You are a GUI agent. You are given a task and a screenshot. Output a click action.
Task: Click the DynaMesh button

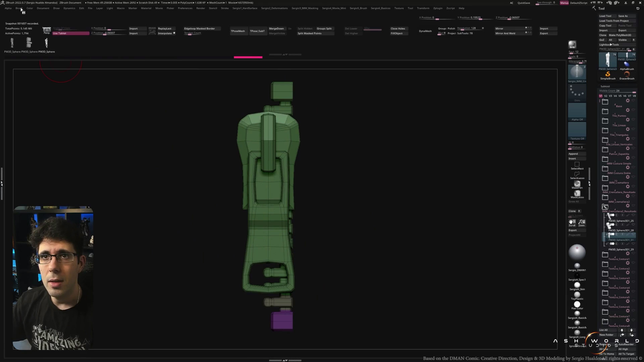pyautogui.click(x=425, y=31)
